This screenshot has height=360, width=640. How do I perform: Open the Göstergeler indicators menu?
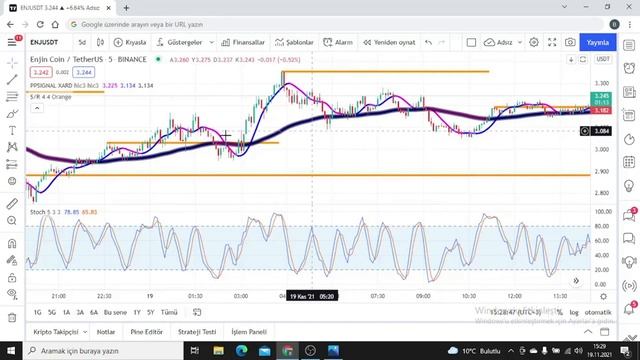click(180, 42)
